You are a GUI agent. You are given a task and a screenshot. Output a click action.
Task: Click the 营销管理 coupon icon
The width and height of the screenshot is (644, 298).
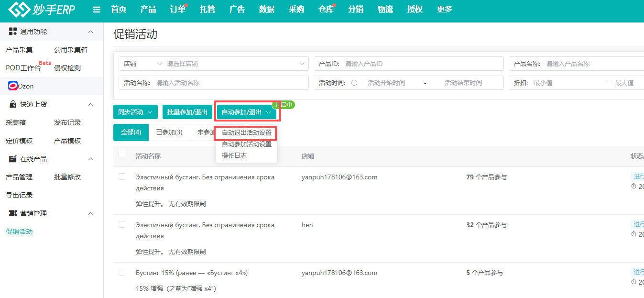coord(13,213)
